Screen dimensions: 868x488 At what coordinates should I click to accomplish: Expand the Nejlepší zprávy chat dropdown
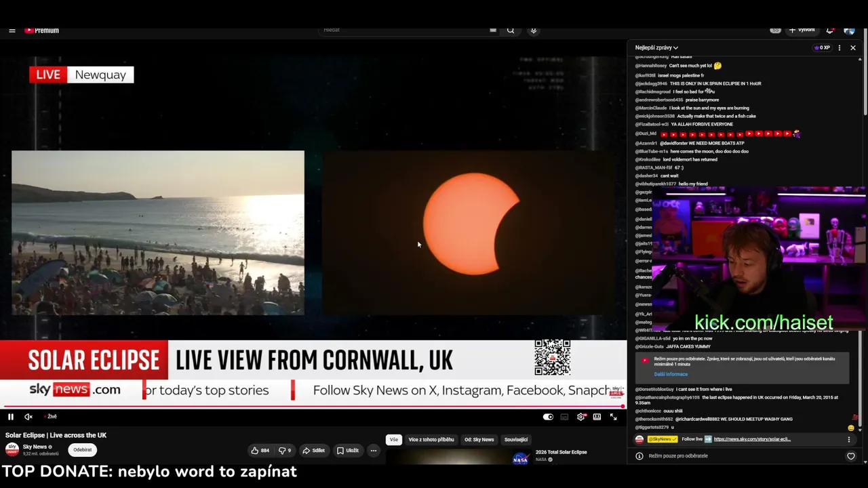[x=656, y=48]
